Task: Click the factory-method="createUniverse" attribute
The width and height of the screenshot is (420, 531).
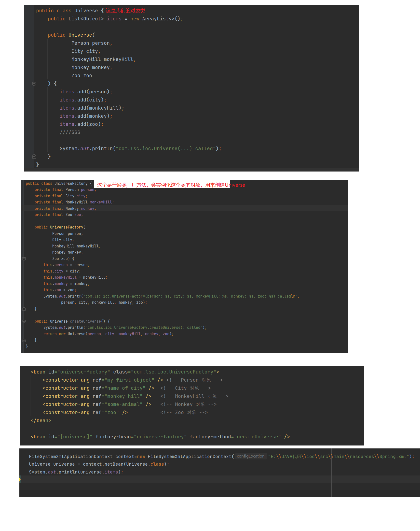Action: (x=235, y=437)
